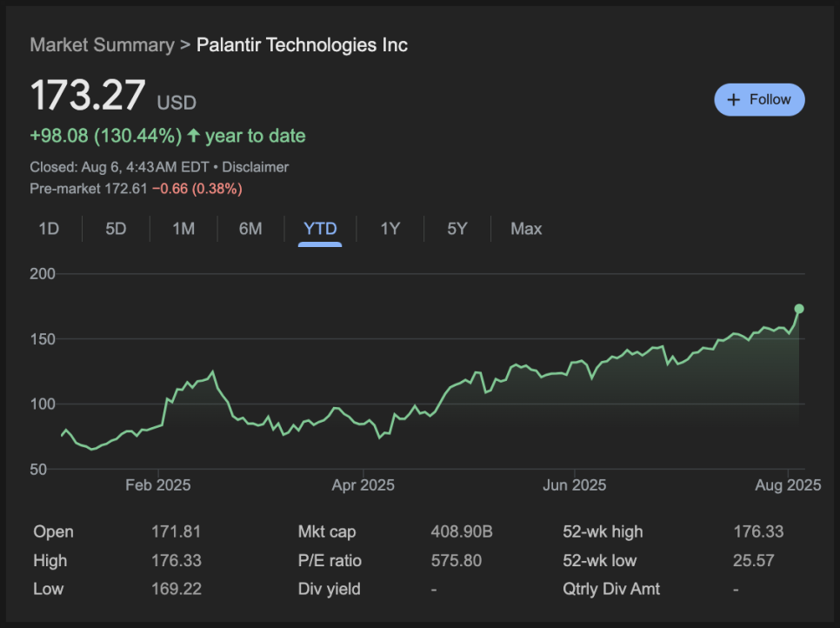The width and height of the screenshot is (840, 628).
Task: Click the 173.27 price value
Action: [88, 96]
